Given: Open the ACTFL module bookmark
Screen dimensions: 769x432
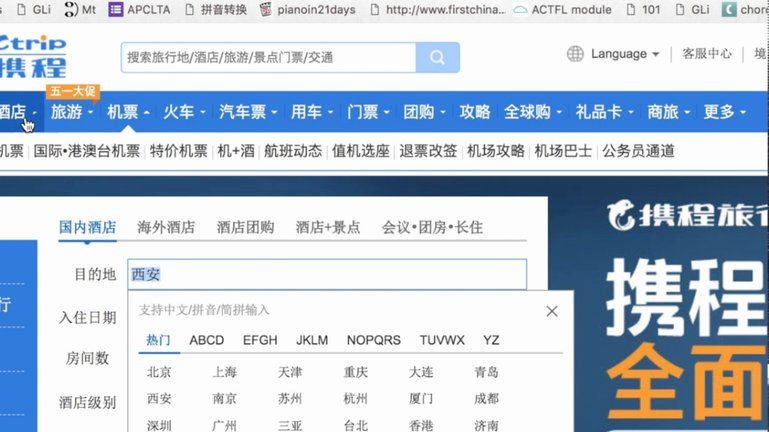Looking at the screenshot, I should click(563, 9).
